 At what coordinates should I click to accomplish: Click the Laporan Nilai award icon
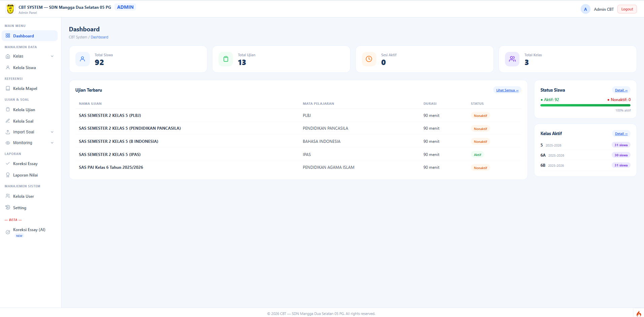pos(8,175)
